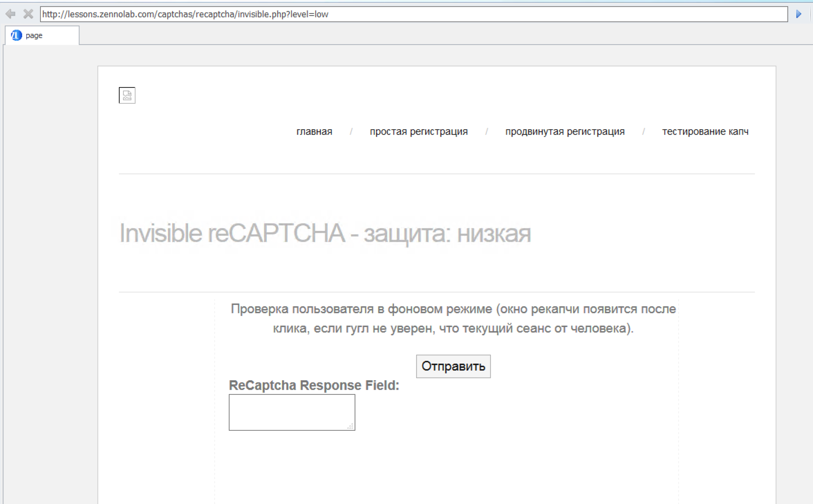The width and height of the screenshot is (813, 504).
Task: Click into the ReCaptcha Response Field textarea
Action: tap(292, 412)
